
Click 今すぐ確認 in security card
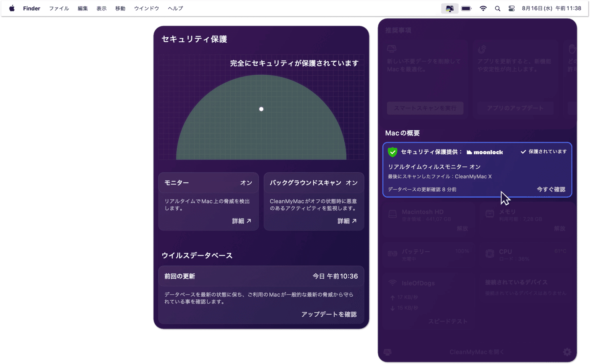tap(551, 189)
